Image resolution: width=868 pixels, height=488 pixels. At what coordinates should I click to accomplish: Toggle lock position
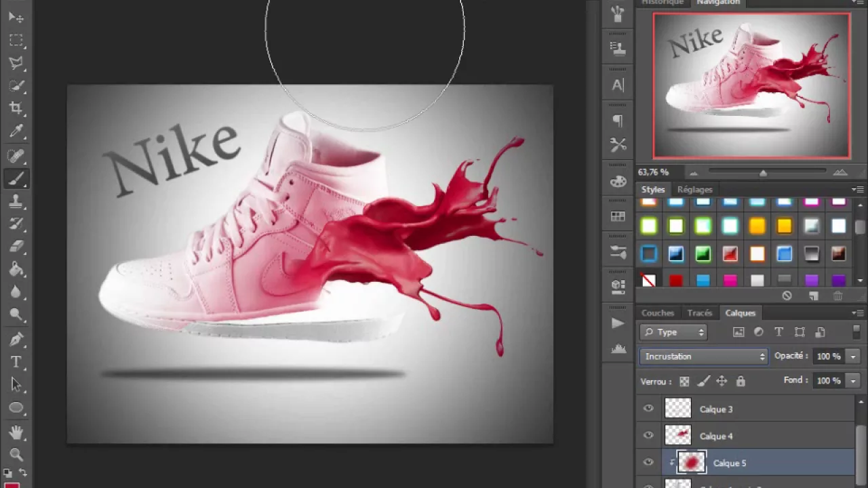click(x=722, y=382)
